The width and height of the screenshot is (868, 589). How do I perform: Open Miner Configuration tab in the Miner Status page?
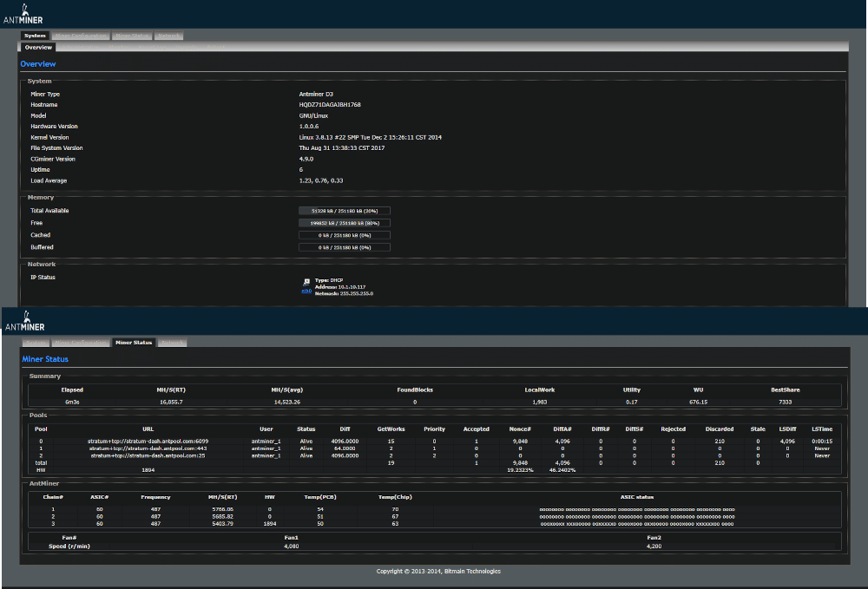click(x=81, y=343)
